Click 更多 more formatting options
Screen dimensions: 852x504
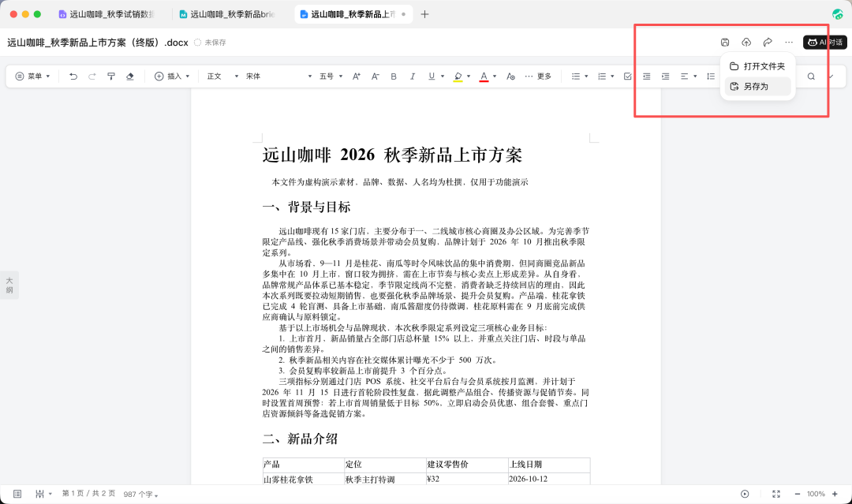538,77
